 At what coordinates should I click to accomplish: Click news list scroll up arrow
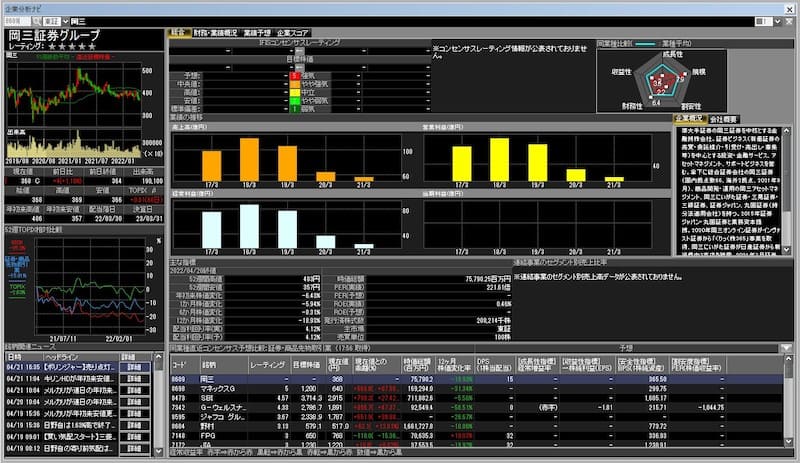[x=158, y=357]
